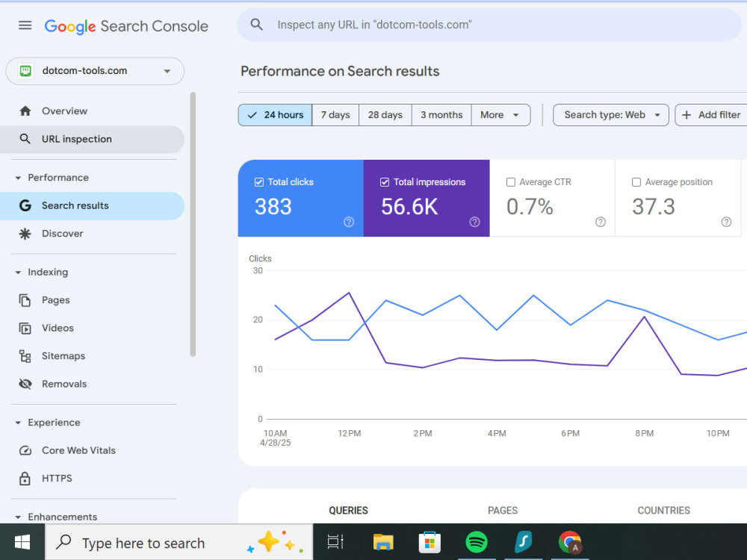The image size is (747, 560).
Task: Open the dotcom-tools.com property dropdown
Action: tap(95, 71)
